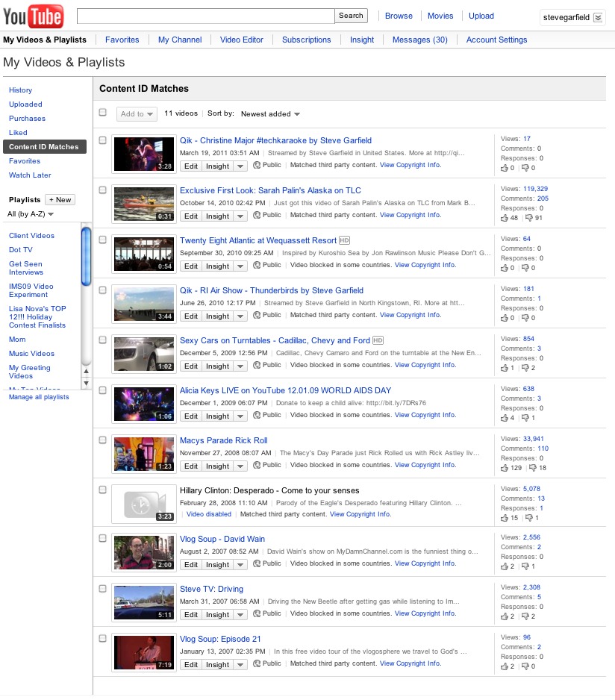Viewport: 615px width, 700px height.
Task: Open the Music Videos playlist
Action: click(31, 353)
